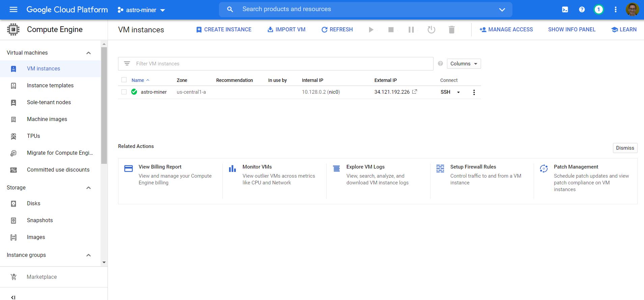The image size is (644, 300).
Task: Collapse the Virtual machines section
Action: (x=88, y=53)
